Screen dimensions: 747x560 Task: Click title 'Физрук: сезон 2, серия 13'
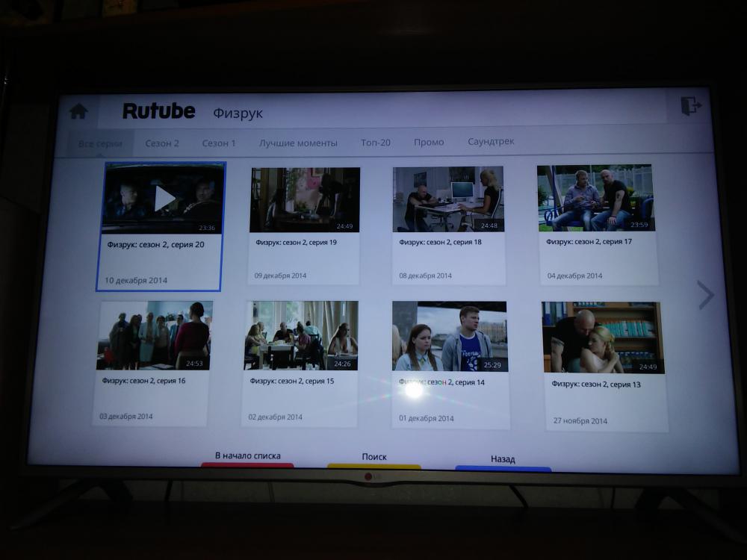[x=596, y=384]
